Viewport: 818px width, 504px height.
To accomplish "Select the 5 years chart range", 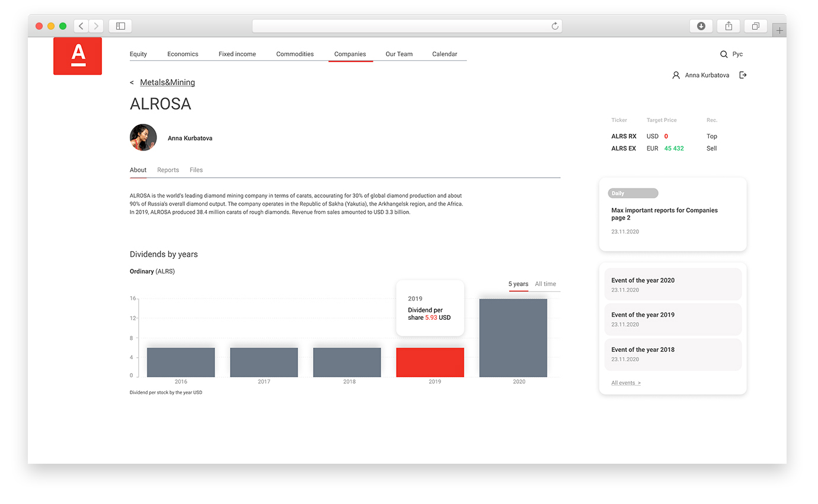I will point(518,284).
